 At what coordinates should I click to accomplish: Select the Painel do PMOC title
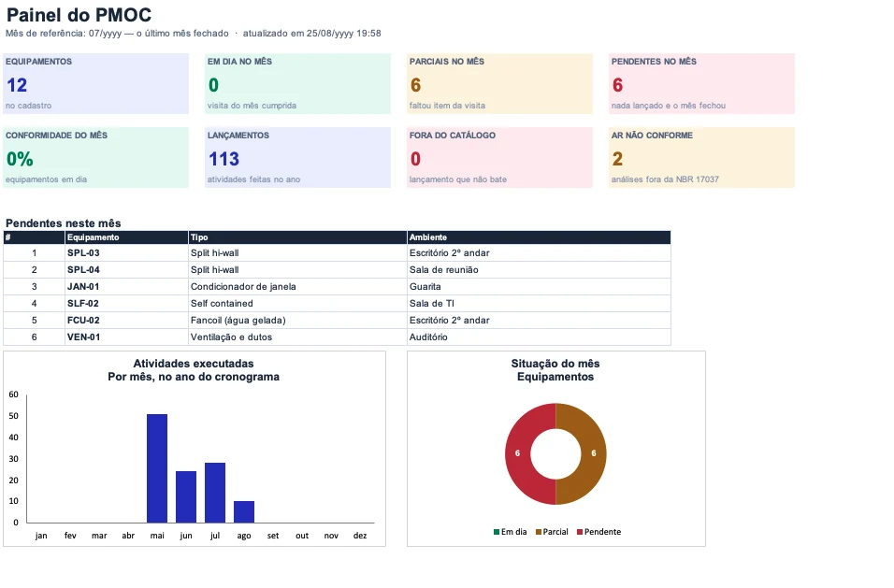point(79,15)
